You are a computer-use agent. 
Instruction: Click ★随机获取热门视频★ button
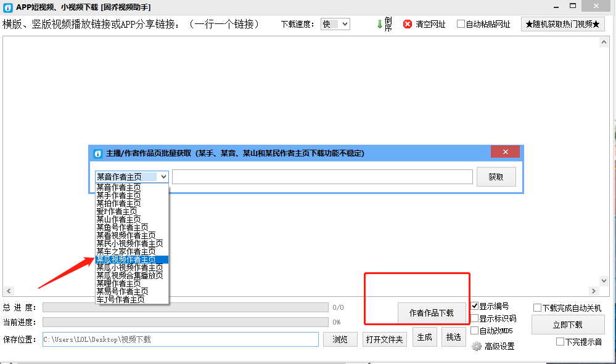pyautogui.click(x=562, y=24)
